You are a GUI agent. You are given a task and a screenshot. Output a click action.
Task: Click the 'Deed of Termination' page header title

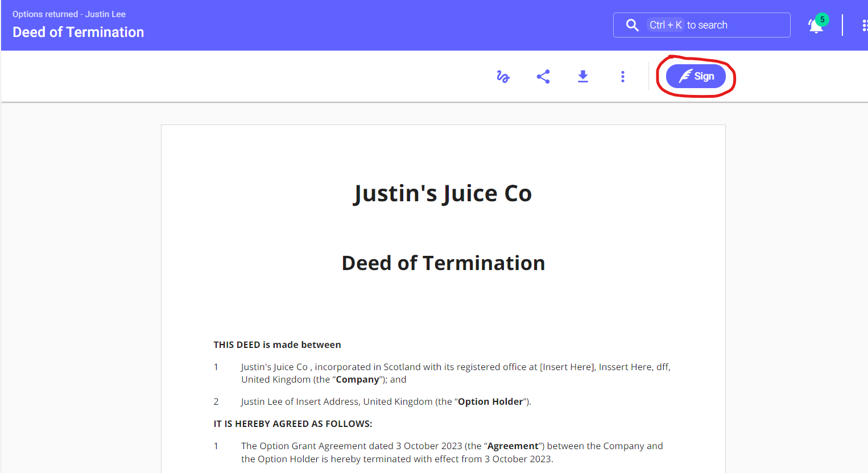78,32
